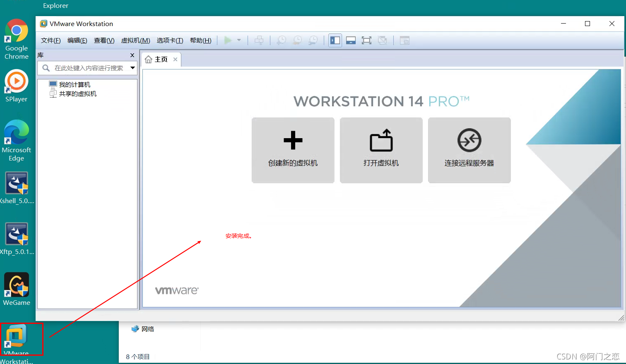This screenshot has height=364, width=626.
Task: Open the 帮助(H) menu
Action: point(200,40)
